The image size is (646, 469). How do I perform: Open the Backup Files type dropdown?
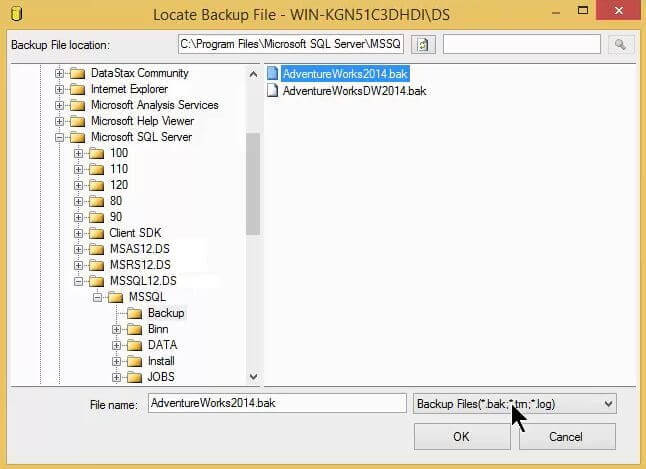pyautogui.click(x=609, y=404)
